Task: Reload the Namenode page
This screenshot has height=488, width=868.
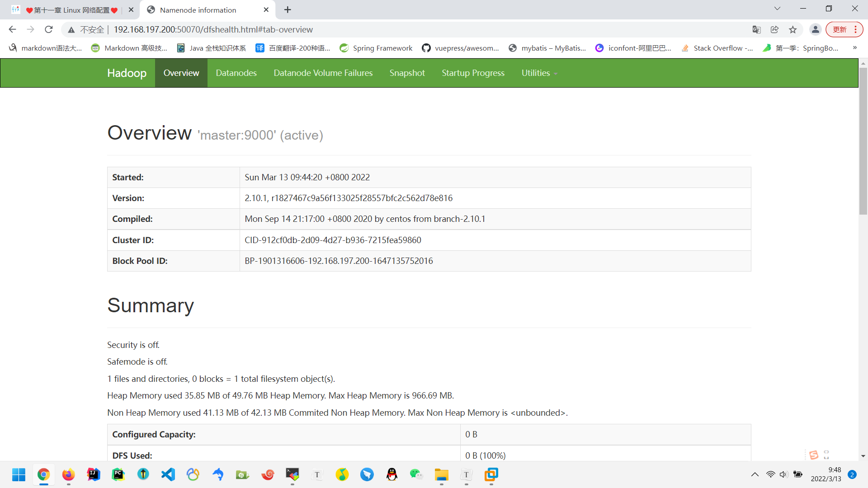Action: click(49, 29)
